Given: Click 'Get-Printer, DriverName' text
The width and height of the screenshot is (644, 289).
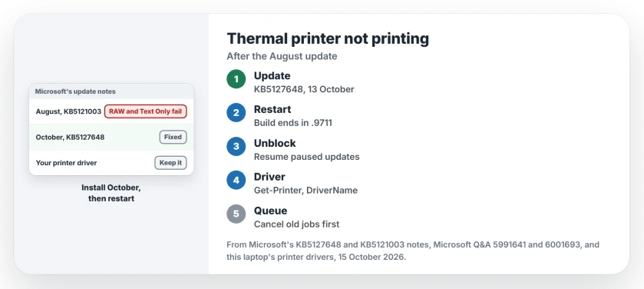Looking at the screenshot, I should tap(305, 191).
